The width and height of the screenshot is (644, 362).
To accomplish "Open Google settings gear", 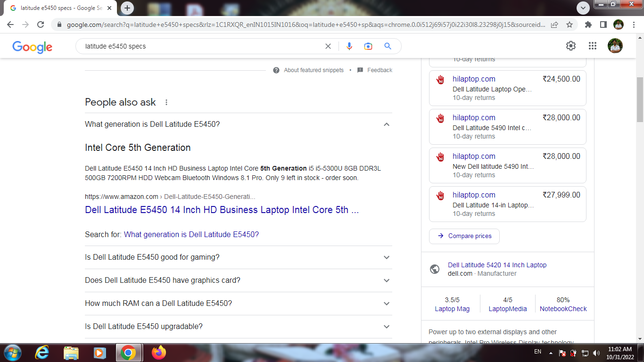I will (x=571, y=46).
